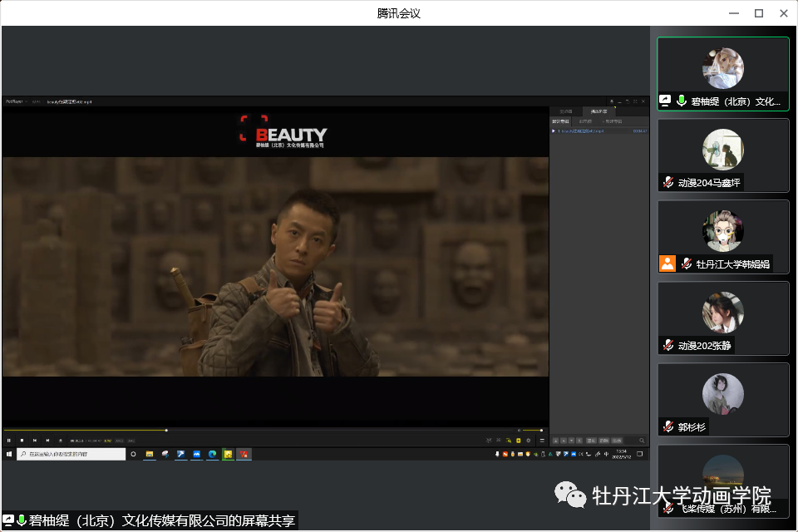Image resolution: width=798 pixels, height=532 pixels.
Task: Switch to the 浏览器 tab in PotPlayer sidebar
Action: [x=566, y=111]
